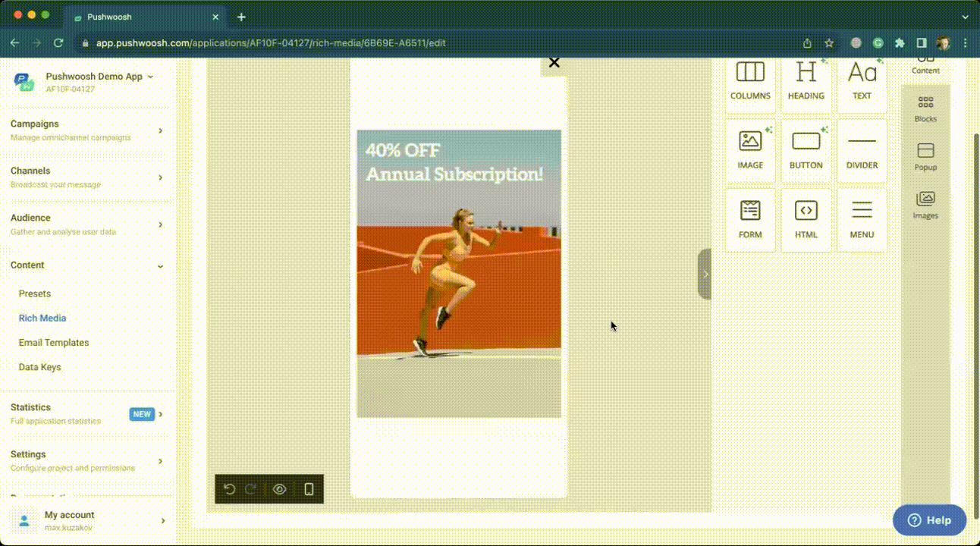Click the NEW badge beside Statistics
This screenshot has width=980, height=546.
pos(142,414)
